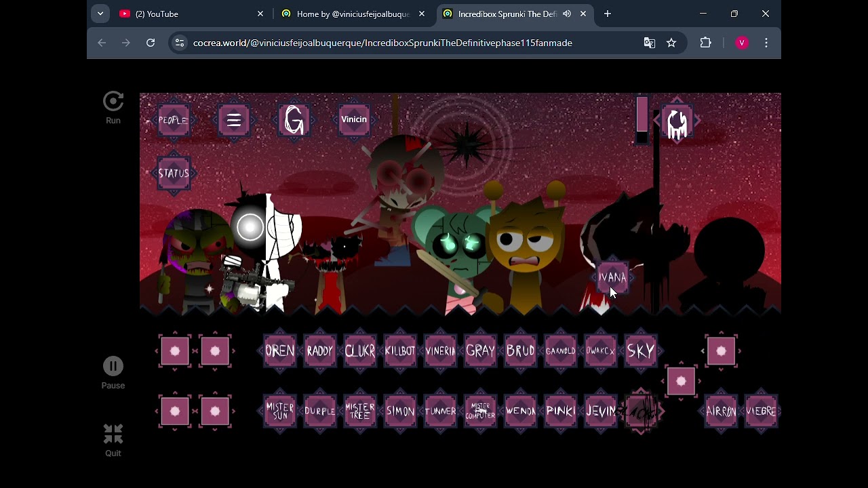Open the PEOPLE panel
This screenshot has height=488, width=868.
pos(174,120)
